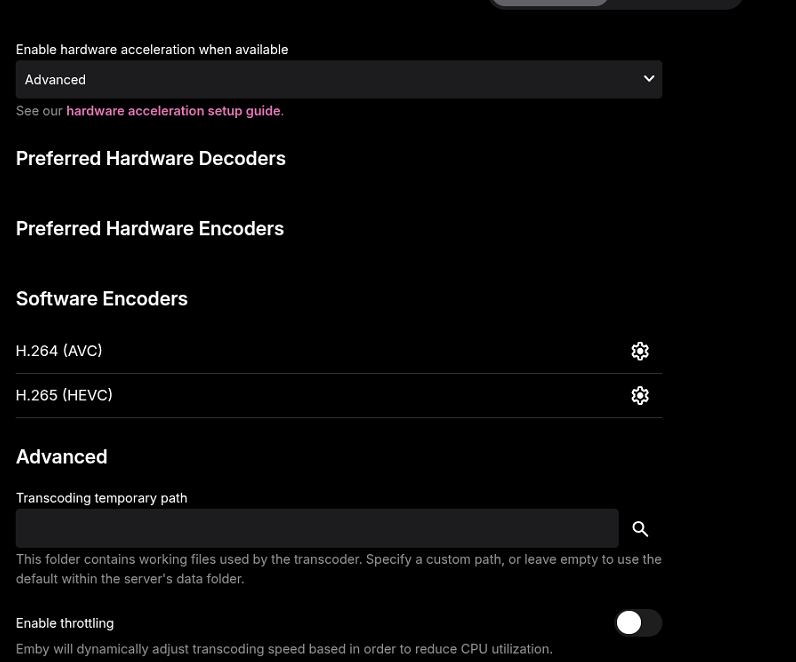Image resolution: width=796 pixels, height=662 pixels.
Task: Click the Software Encoders section heading
Action: tap(102, 299)
